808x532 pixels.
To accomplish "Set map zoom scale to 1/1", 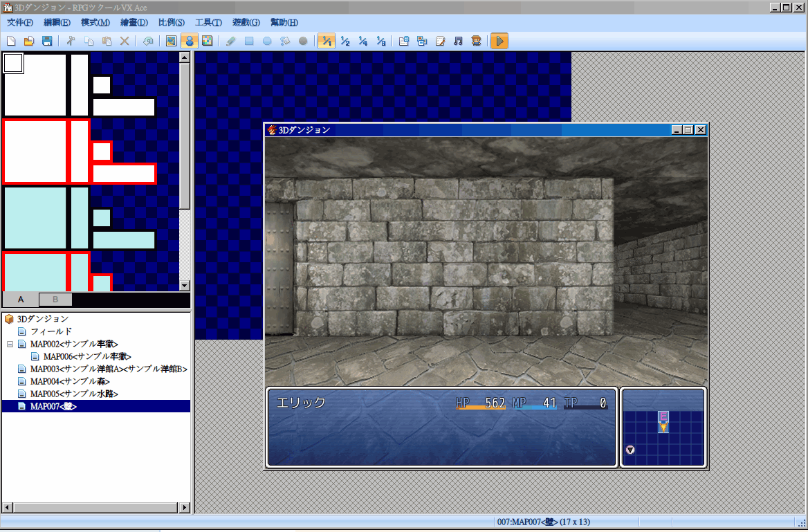I will coord(327,42).
